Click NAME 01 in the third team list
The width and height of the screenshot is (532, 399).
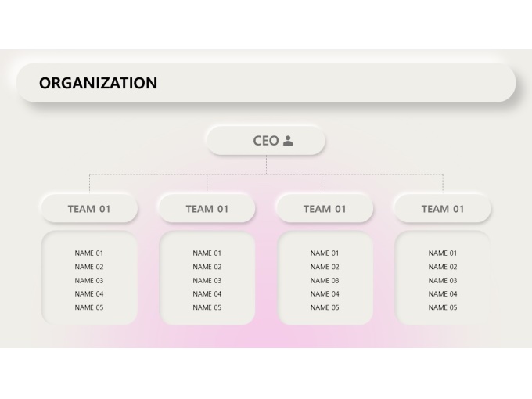tap(325, 253)
